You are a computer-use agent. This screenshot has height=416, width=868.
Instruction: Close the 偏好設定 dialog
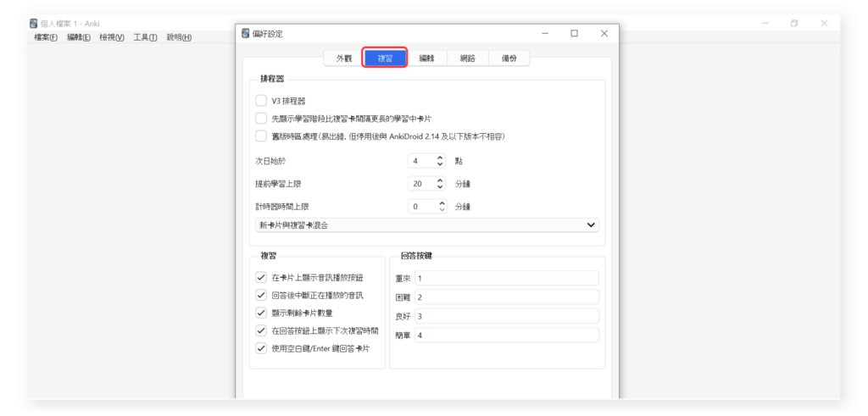point(604,34)
